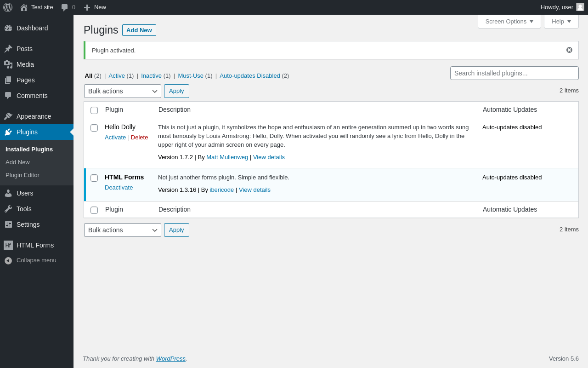Viewport: 588px width, 368px height.
Task: Click the user avatar icon
Action: (580, 7)
